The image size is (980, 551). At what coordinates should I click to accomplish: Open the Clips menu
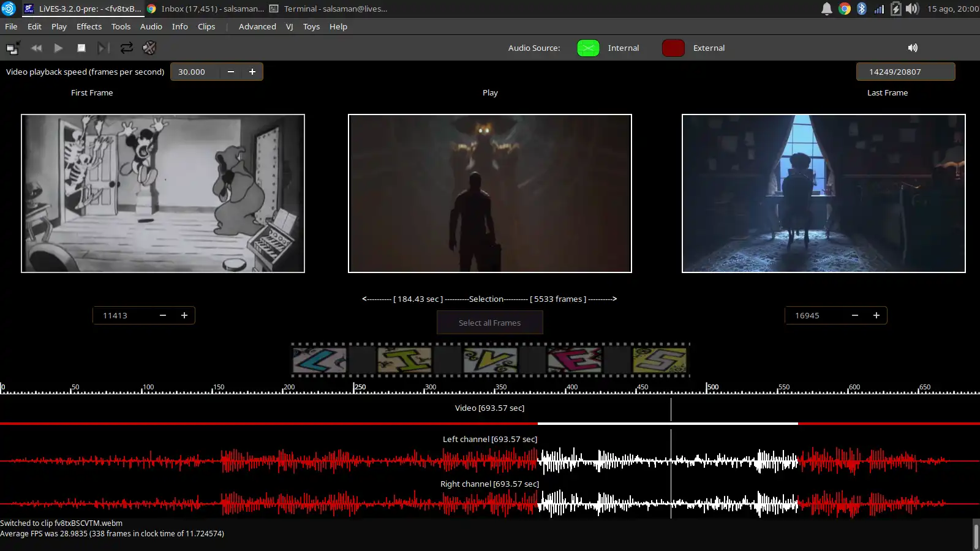click(x=206, y=26)
